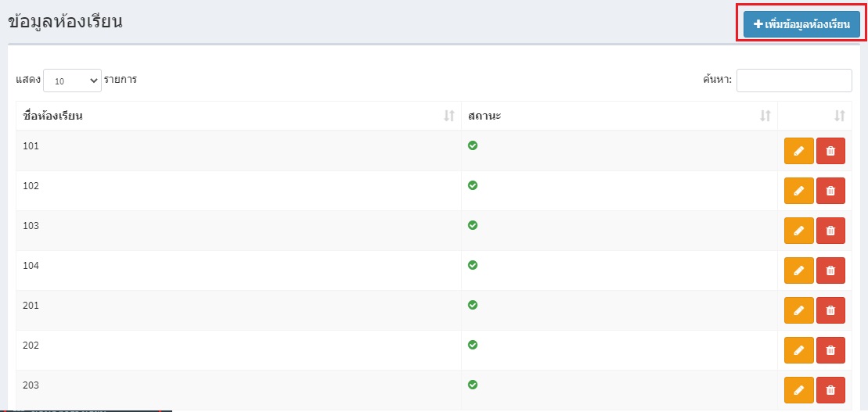The image size is (868, 412).
Task: Edit classroom 102 with pencil icon
Action: [799, 191]
